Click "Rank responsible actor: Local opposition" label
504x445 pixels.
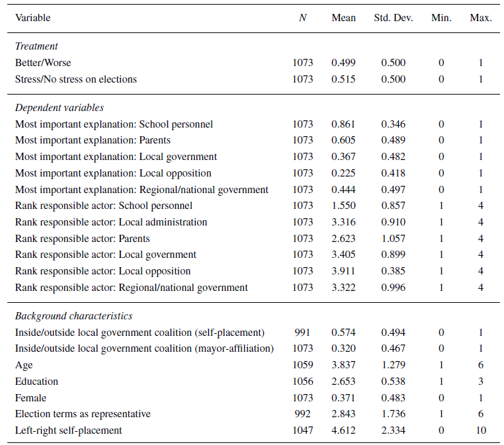[x=103, y=271]
